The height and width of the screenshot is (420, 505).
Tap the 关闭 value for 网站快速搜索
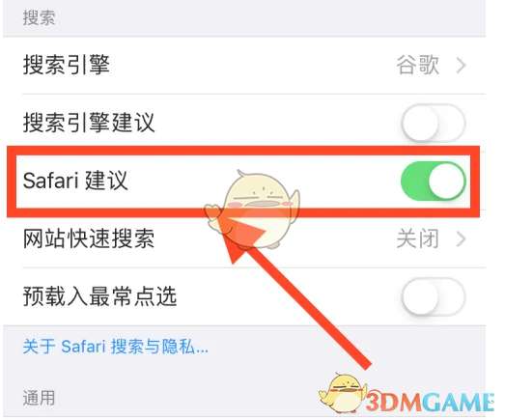[x=417, y=238]
